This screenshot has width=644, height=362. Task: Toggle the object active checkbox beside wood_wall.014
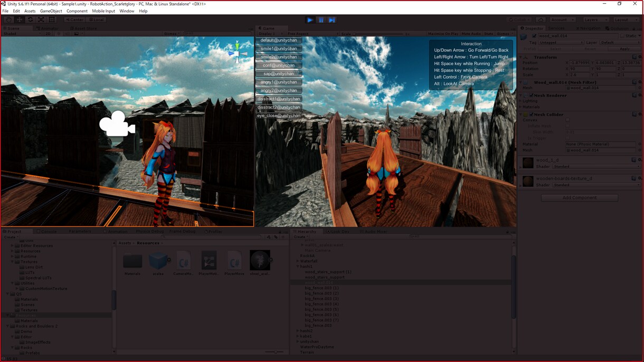[534, 36]
